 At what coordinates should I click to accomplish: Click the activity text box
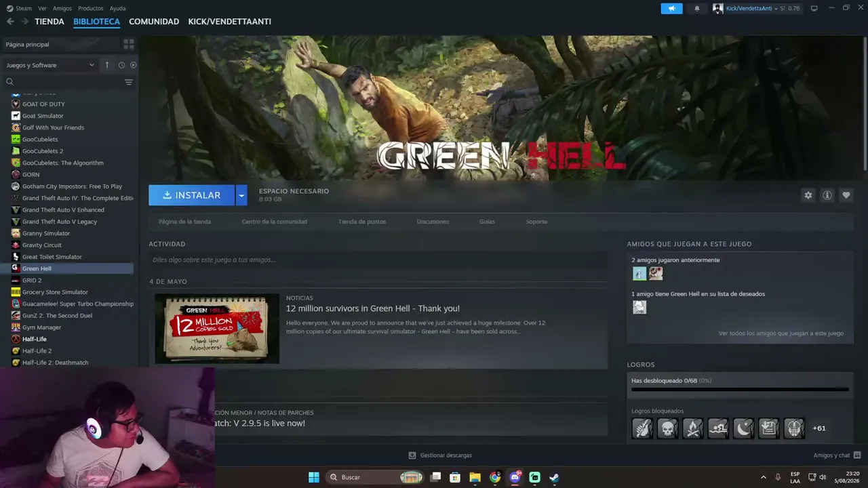point(378,260)
